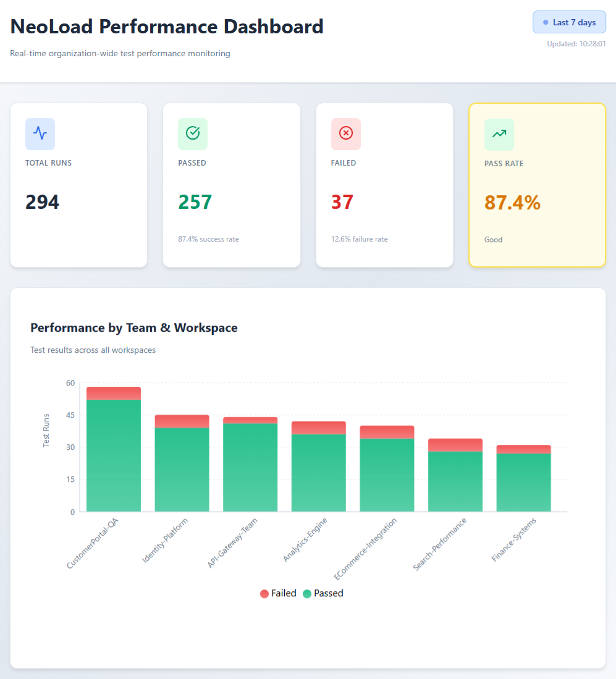The width and height of the screenshot is (616, 679).
Task: Select the Finance-Systems passed green bar
Action: (524, 483)
